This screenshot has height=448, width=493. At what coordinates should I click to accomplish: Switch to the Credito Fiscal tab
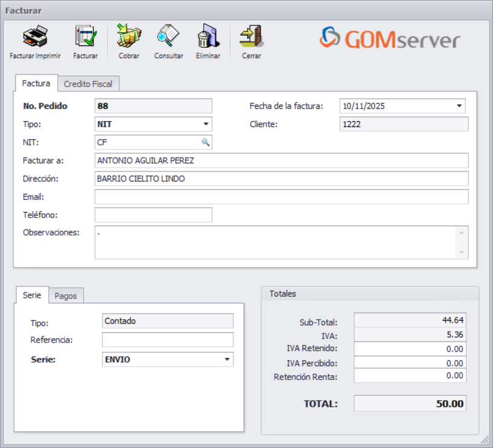point(88,84)
